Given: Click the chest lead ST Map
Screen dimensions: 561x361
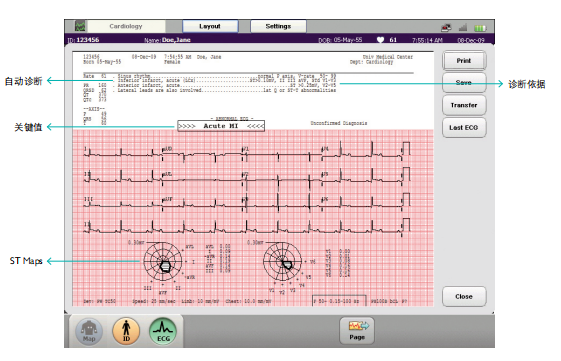Looking at the screenshot, I should coord(282,262).
